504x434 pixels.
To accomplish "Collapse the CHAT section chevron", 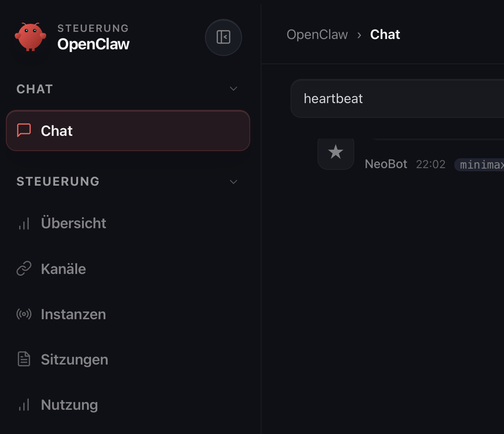I will pyautogui.click(x=233, y=89).
